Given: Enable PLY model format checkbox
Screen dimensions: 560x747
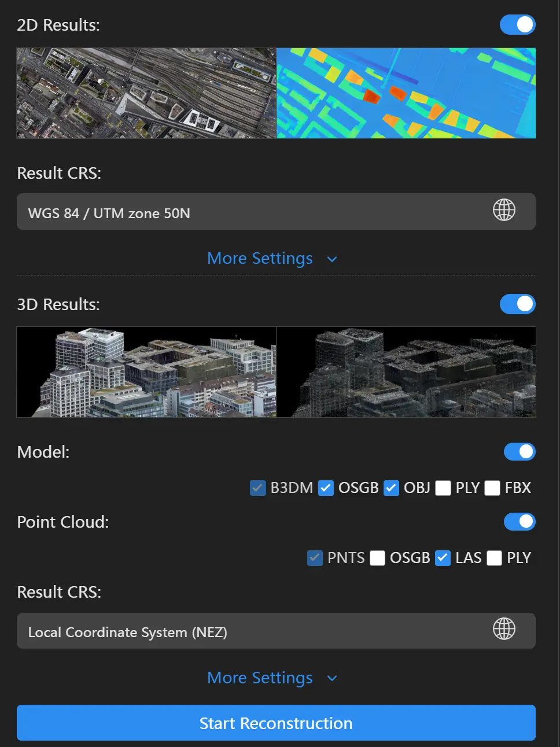Looking at the screenshot, I should (443, 488).
